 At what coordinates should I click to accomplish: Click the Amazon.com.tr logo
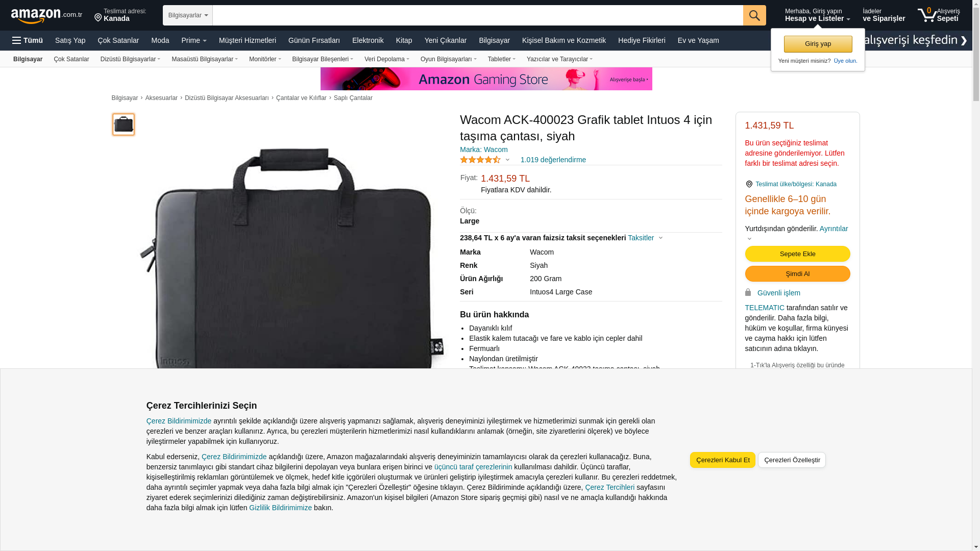(46, 15)
